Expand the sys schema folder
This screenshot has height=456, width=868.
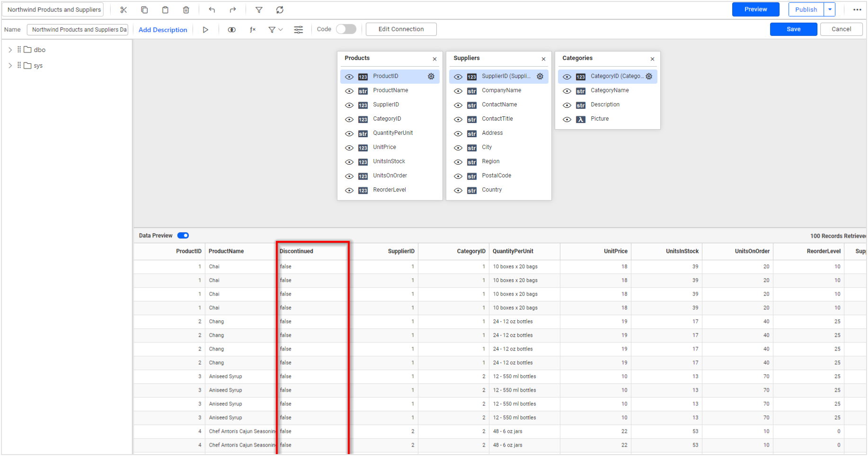tap(10, 65)
